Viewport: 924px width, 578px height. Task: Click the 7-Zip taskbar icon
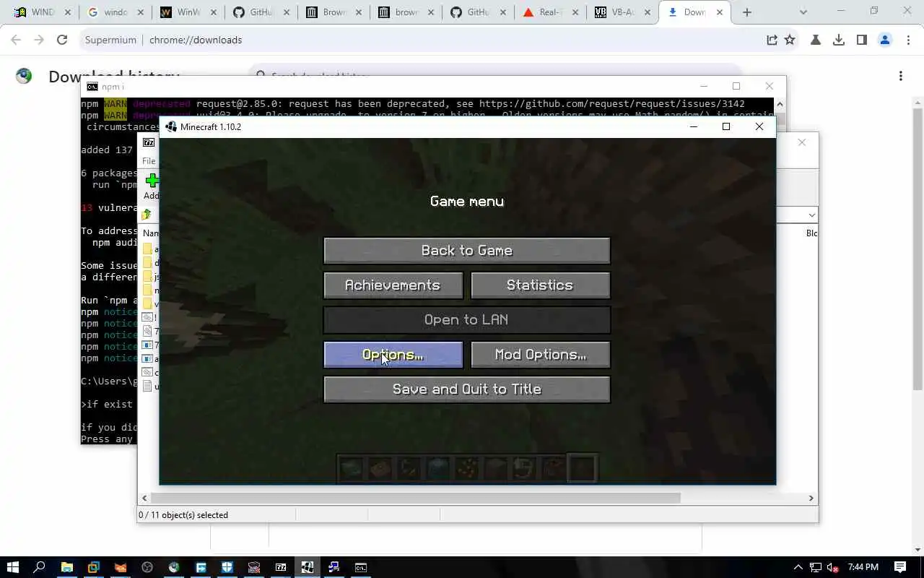[x=281, y=567]
